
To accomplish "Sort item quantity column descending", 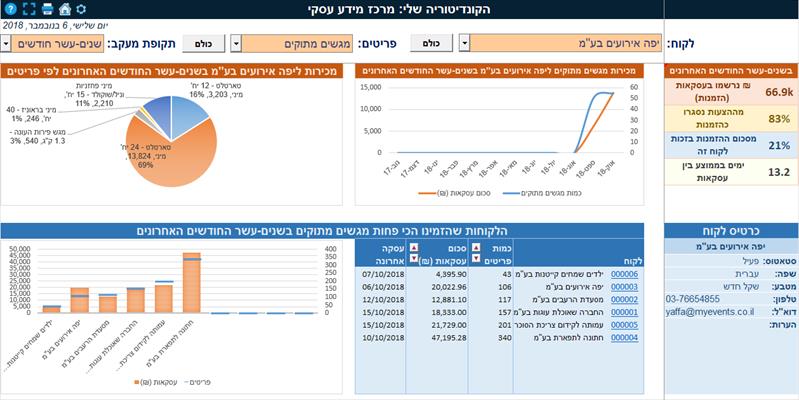I will 476,258.
